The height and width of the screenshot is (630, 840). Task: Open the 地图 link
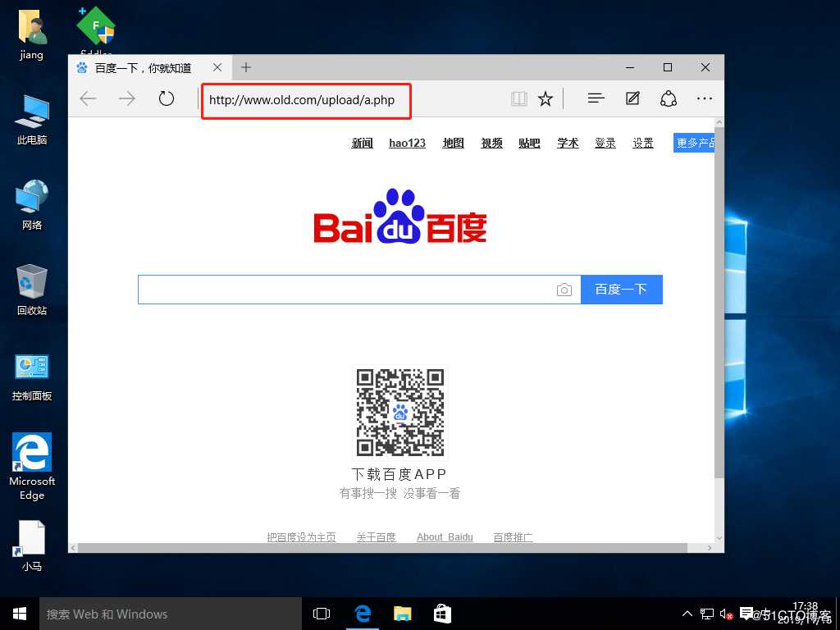pyautogui.click(x=453, y=143)
